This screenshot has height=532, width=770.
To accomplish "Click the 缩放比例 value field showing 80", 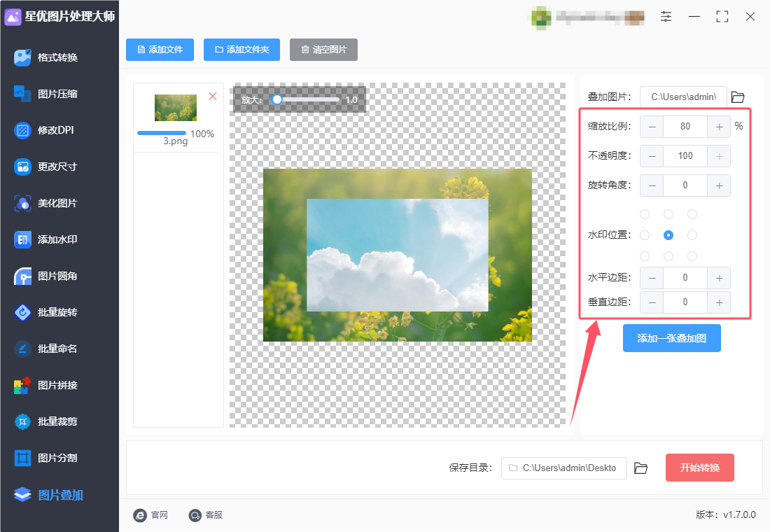I will [x=685, y=127].
